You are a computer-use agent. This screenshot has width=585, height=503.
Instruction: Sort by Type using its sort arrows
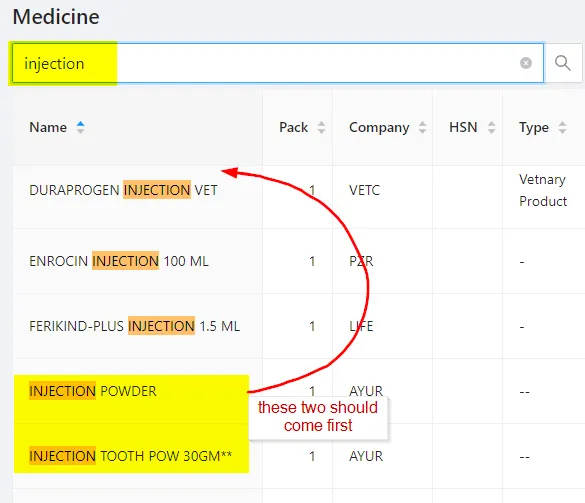click(562, 127)
